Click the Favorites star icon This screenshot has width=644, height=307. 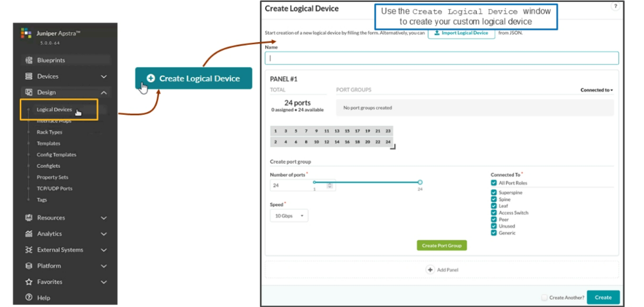pos(29,282)
